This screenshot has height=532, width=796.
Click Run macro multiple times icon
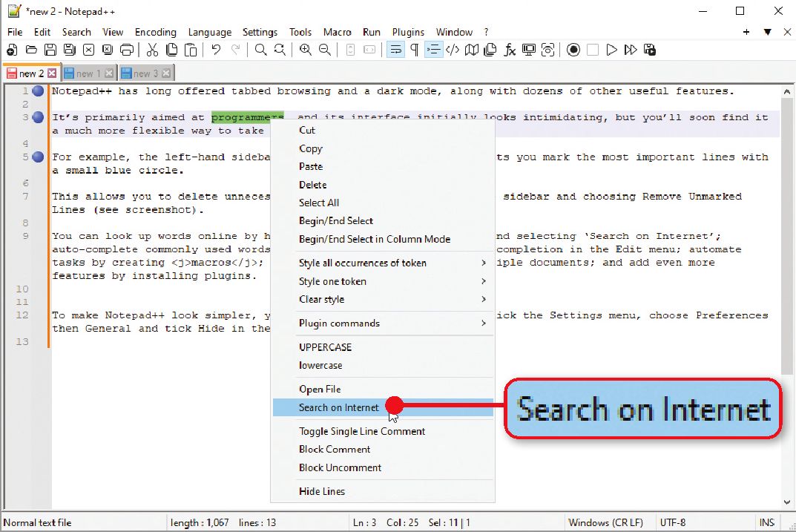coord(631,50)
